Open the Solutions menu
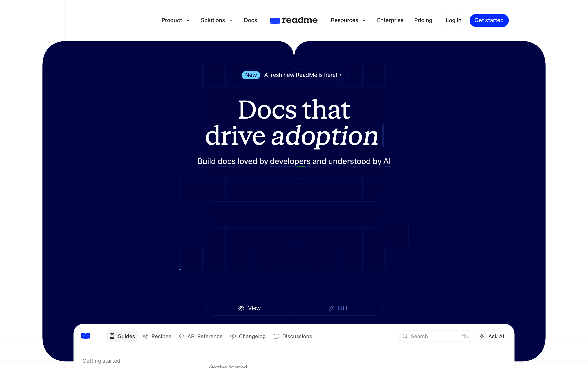This screenshot has height=368, width=588. click(x=216, y=20)
